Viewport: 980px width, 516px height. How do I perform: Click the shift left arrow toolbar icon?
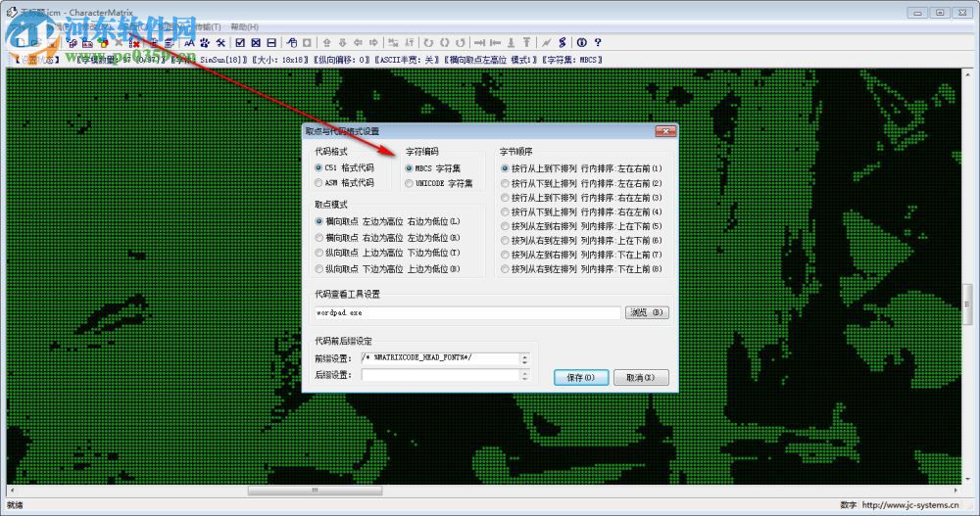click(x=358, y=42)
